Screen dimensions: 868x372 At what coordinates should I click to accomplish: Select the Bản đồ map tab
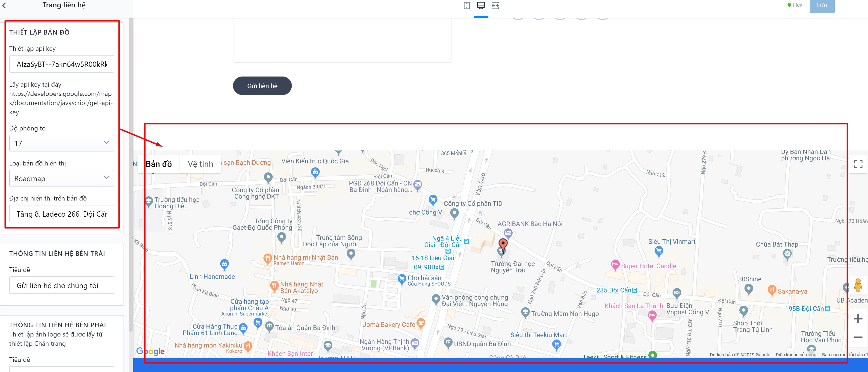click(x=159, y=164)
